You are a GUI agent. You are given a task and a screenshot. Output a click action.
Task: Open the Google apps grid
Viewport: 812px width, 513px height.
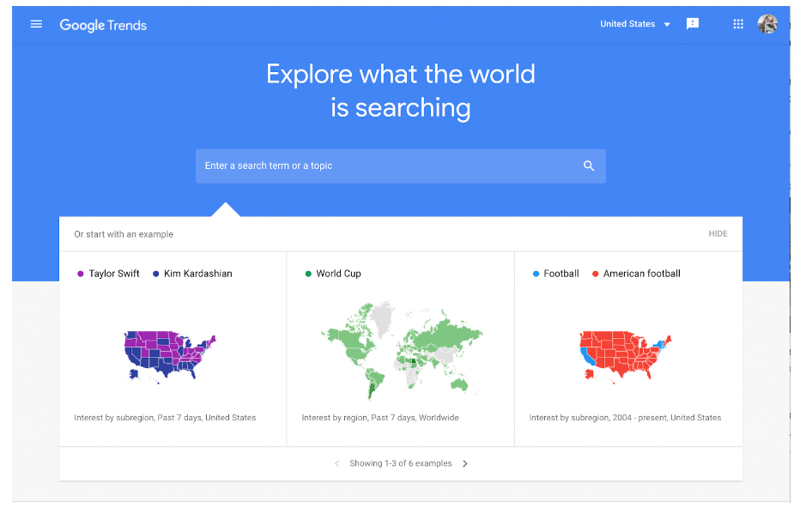738,24
